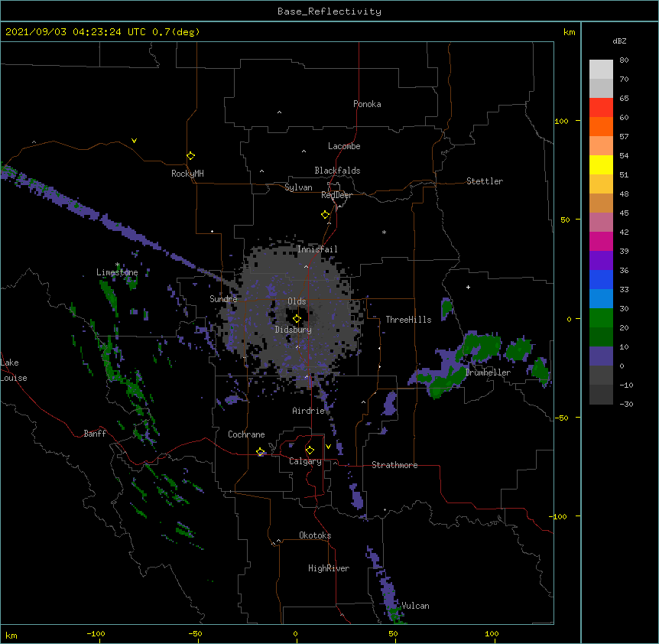Click the white caret marker west of Ponoka

(x=280, y=112)
